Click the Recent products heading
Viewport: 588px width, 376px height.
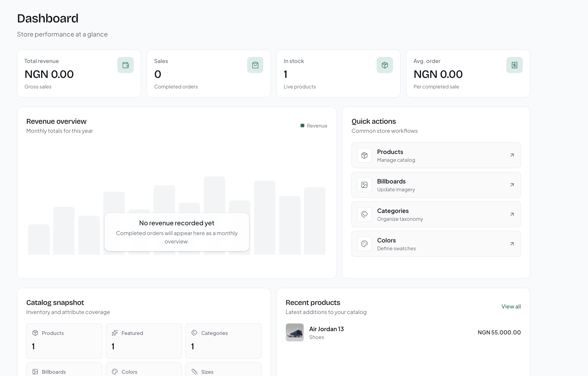313,302
